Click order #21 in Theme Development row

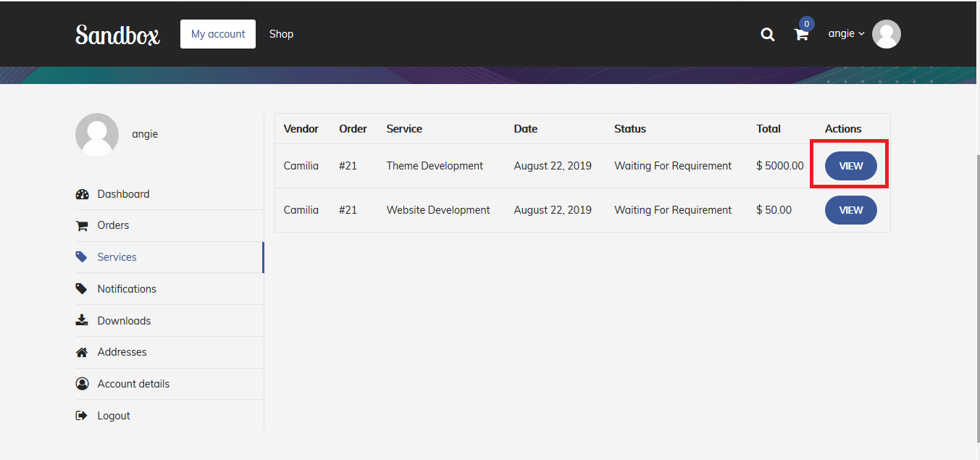pos(348,166)
